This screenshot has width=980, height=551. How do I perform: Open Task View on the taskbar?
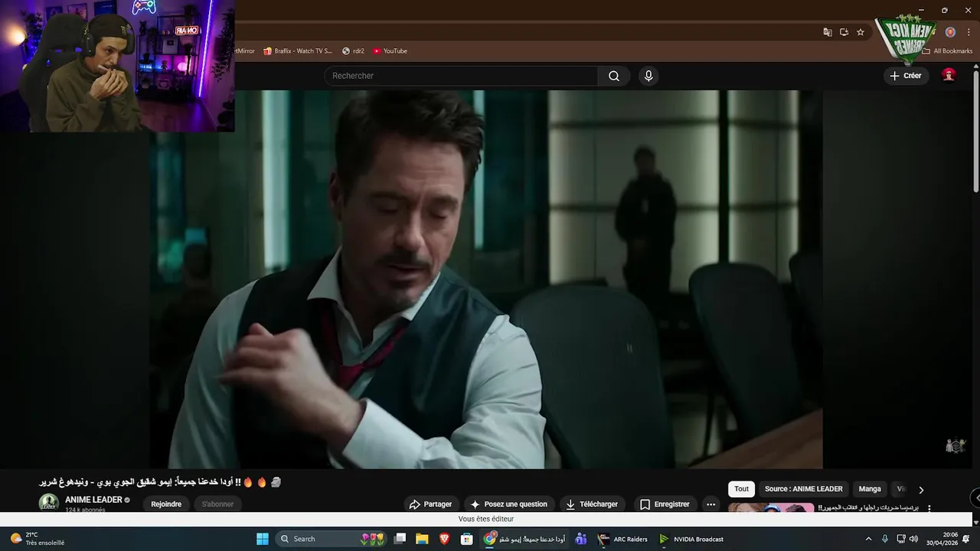pyautogui.click(x=400, y=539)
